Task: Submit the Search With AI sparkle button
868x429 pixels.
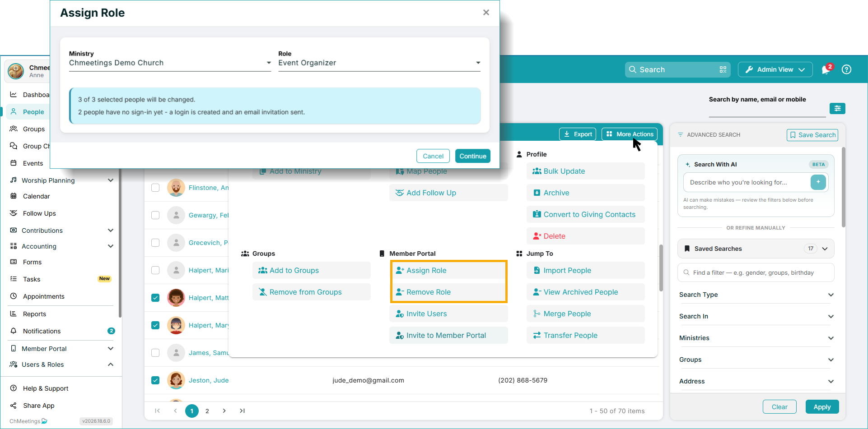Action: (x=818, y=182)
